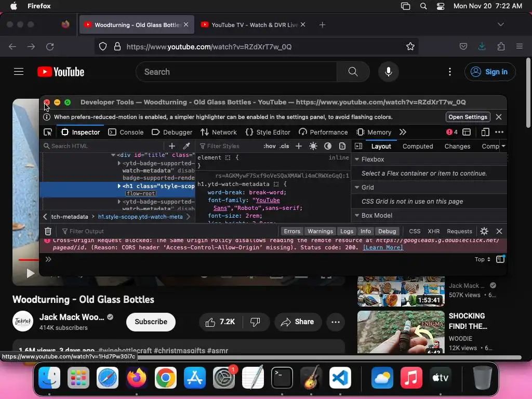Open Terminal from the Dock
Image resolution: width=532 pixels, height=399 pixels.
click(x=282, y=378)
